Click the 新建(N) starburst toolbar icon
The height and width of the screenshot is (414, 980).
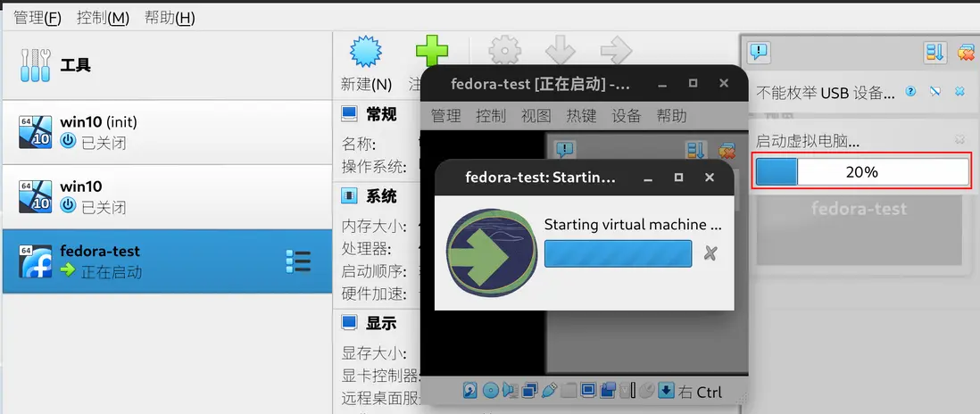[x=366, y=52]
